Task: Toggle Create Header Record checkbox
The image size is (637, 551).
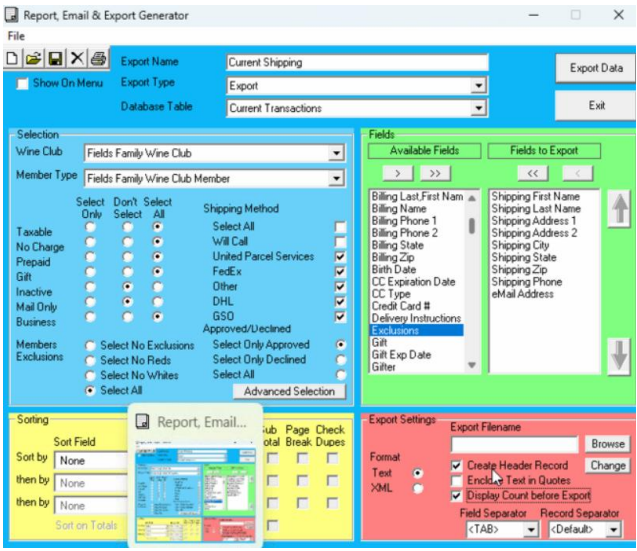Action: (457, 466)
